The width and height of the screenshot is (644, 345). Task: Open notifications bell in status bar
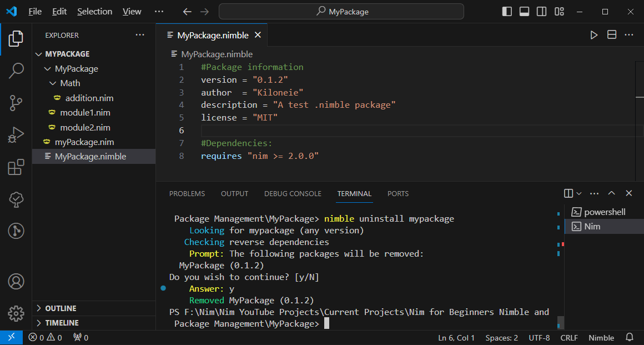pyautogui.click(x=629, y=338)
